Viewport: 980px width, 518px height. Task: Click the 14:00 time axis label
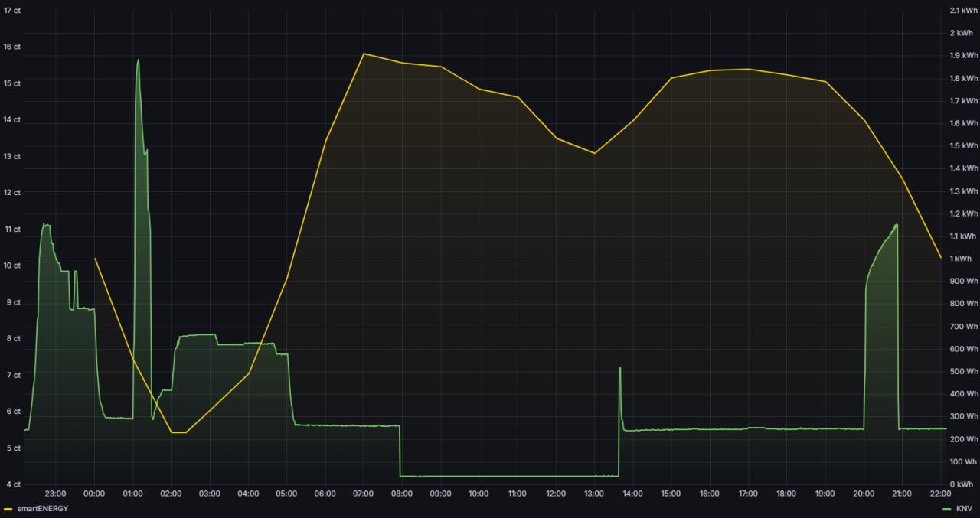[x=632, y=494]
